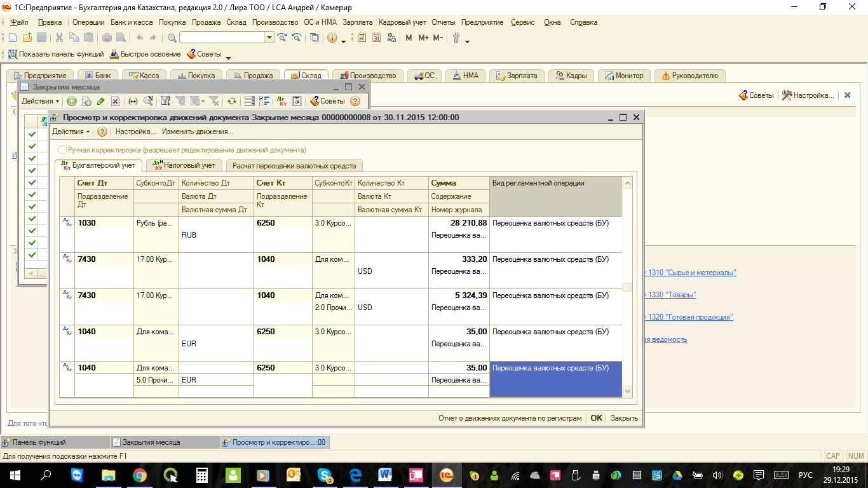Open the Руководителю panel tab
868x488 pixels.
pos(690,76)
